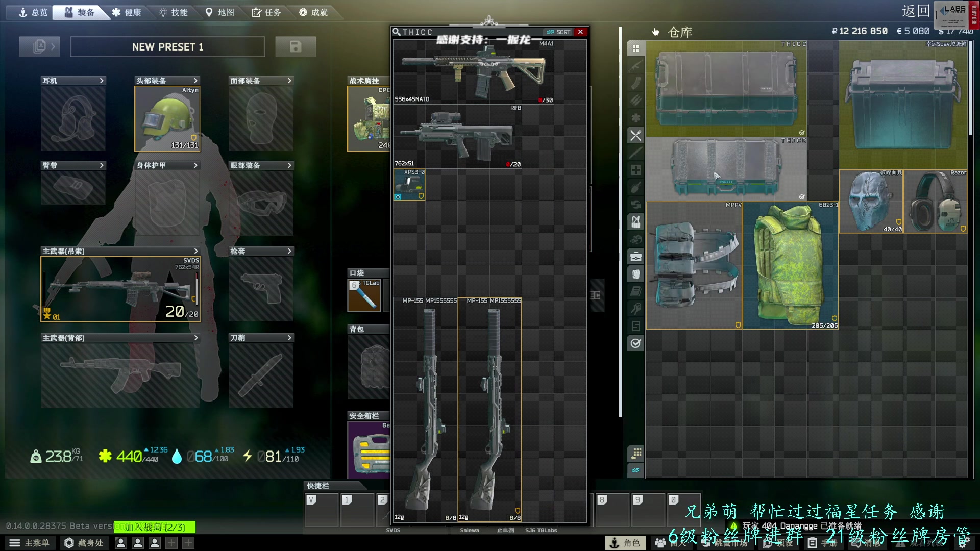Click SORT in the THICC window

[558, 32]
